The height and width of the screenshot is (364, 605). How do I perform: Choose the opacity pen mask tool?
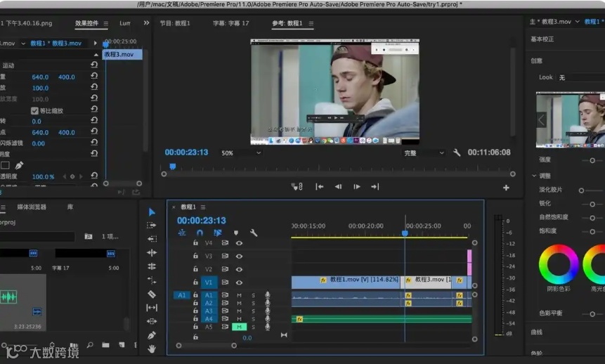click(19, 166)
